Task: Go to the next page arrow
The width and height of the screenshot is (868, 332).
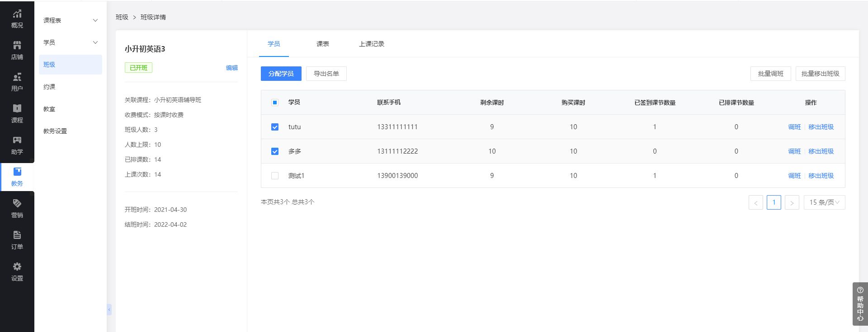Action: tap(792, 202)
